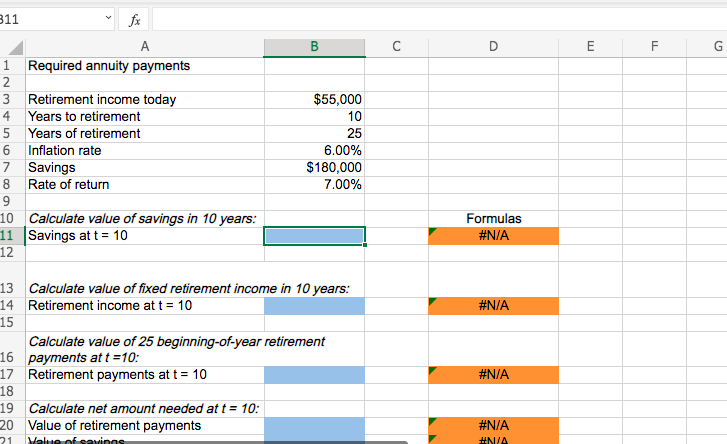Select the blue input cell B11

point(314,236)
